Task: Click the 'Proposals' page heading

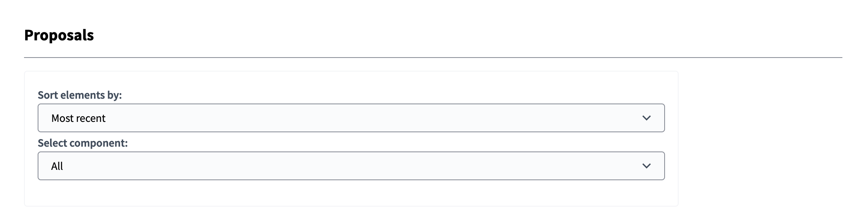Action: click(59, 35)
